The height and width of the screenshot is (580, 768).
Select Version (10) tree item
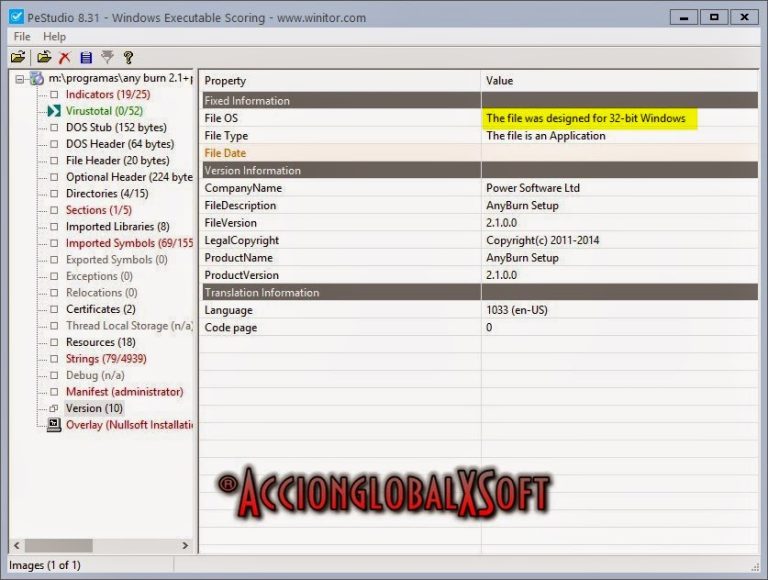click(x=94, y=409)
